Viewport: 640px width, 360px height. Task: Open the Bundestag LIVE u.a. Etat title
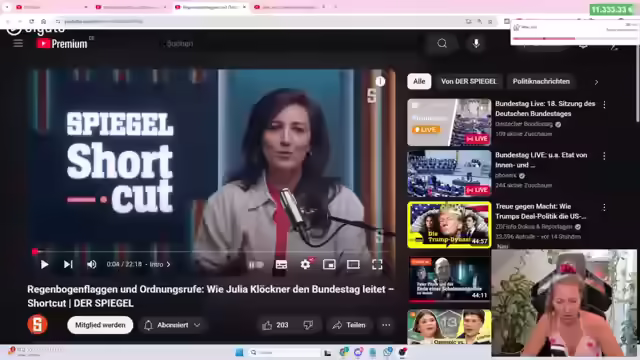pyautogui.click(x=541, y=160)
